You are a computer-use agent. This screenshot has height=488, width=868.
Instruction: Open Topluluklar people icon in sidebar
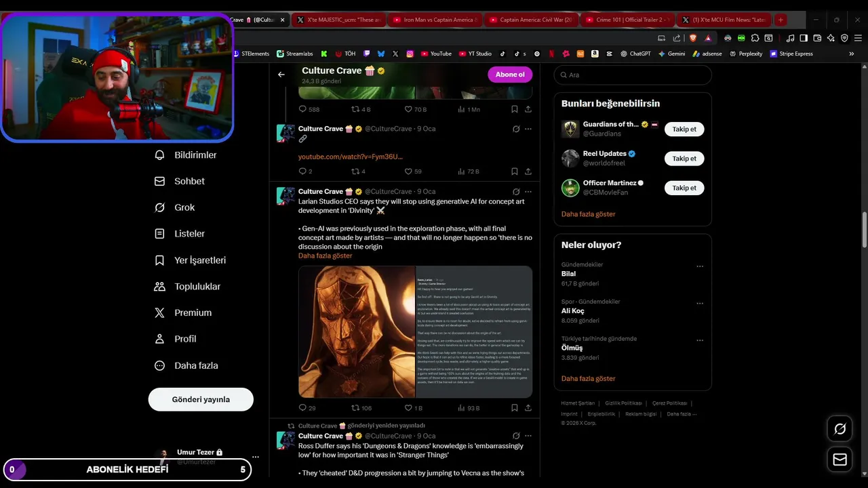tap(159, 287)
